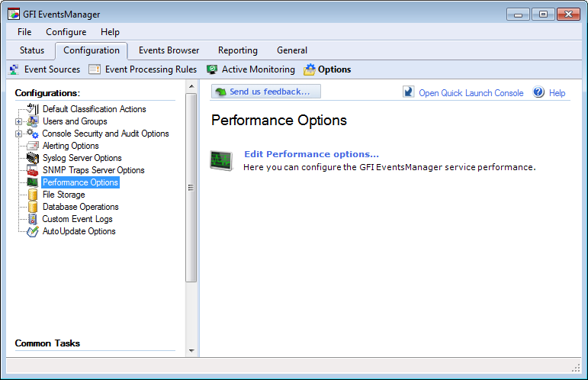Select Database Operations in the tree

(81, 207)
